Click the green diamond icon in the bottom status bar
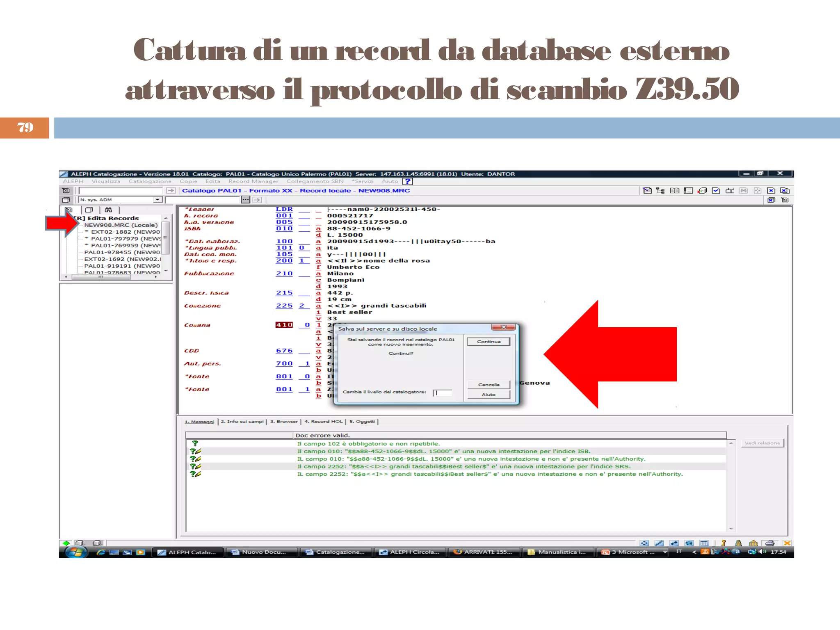 [x=66, y=543]
